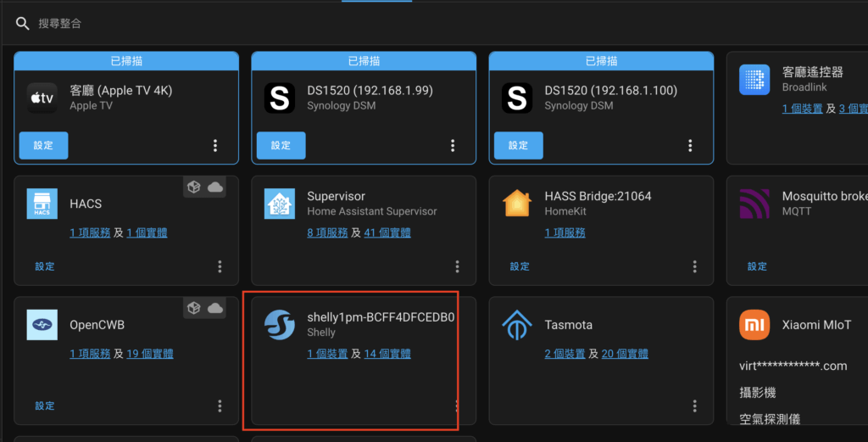Image resolution: width=868 pixels, height=442 pixels.
Task: Click the custom integration box icon on HACS
Action: (194, 187)
